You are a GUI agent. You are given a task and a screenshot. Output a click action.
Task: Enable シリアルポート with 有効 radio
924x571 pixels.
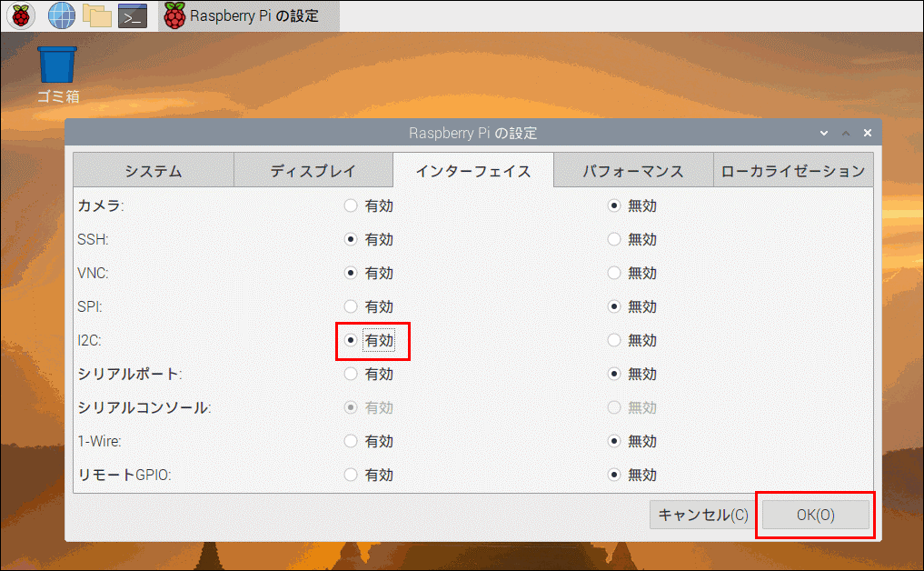pos(351,374)
